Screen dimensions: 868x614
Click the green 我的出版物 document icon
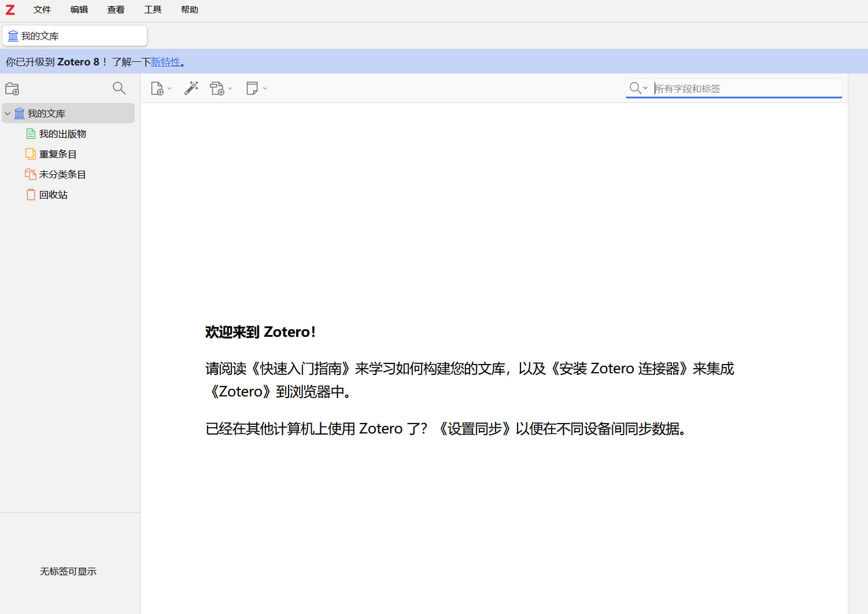31,134
